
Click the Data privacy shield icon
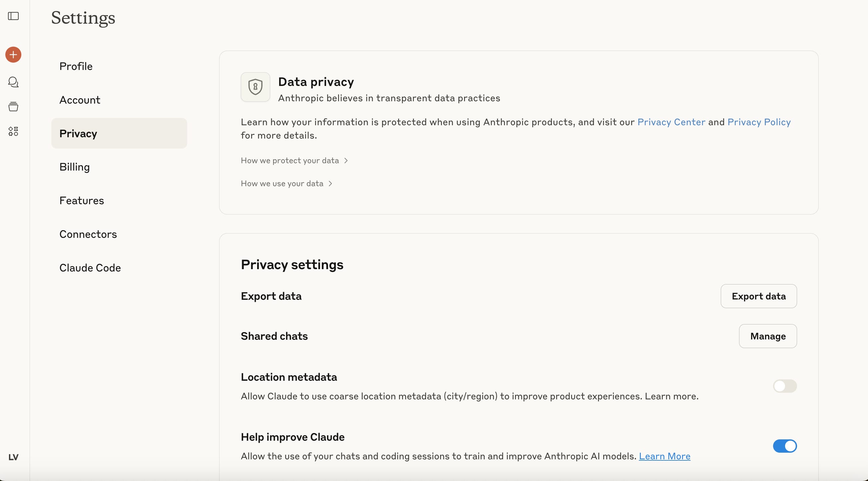255,87
